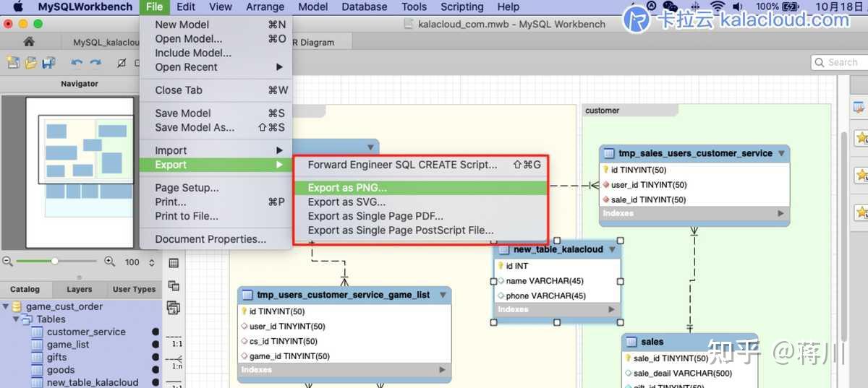Viewport: 868px width, 388px height.
Task: Zoom in with the plus magnifier
Action: click(110, 262)
